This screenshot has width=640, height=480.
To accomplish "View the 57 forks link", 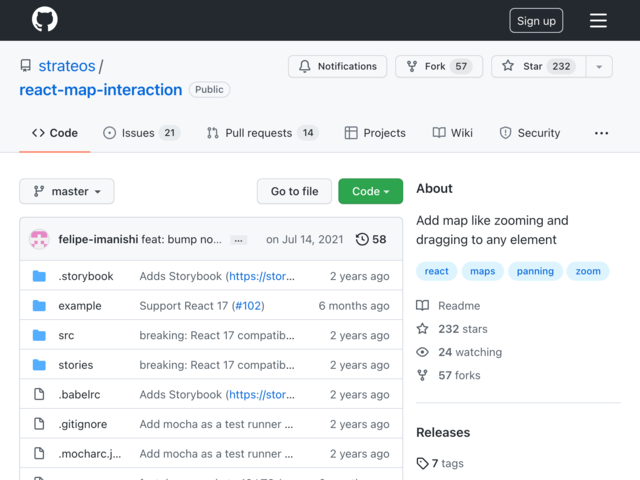I will coord(459,376).
